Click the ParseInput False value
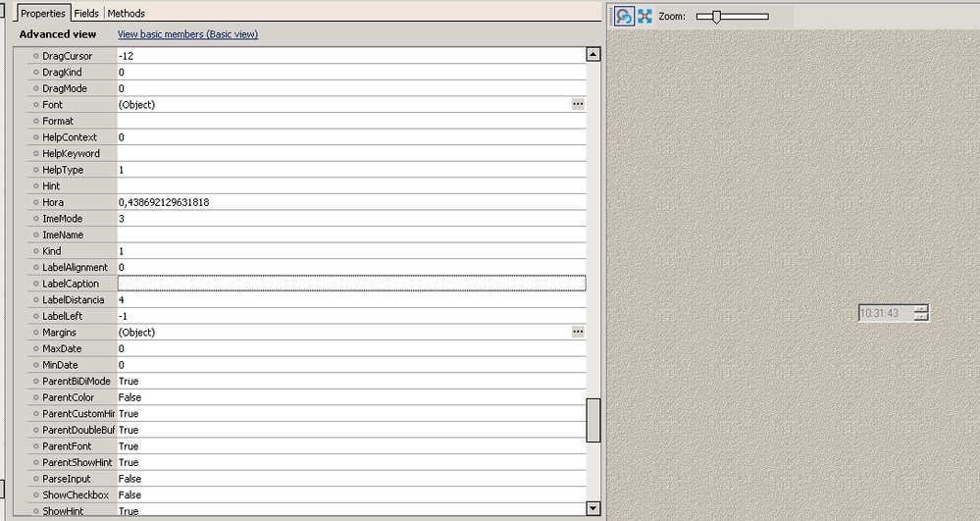Viewport: 980px width, 521px height. (130, 479)
